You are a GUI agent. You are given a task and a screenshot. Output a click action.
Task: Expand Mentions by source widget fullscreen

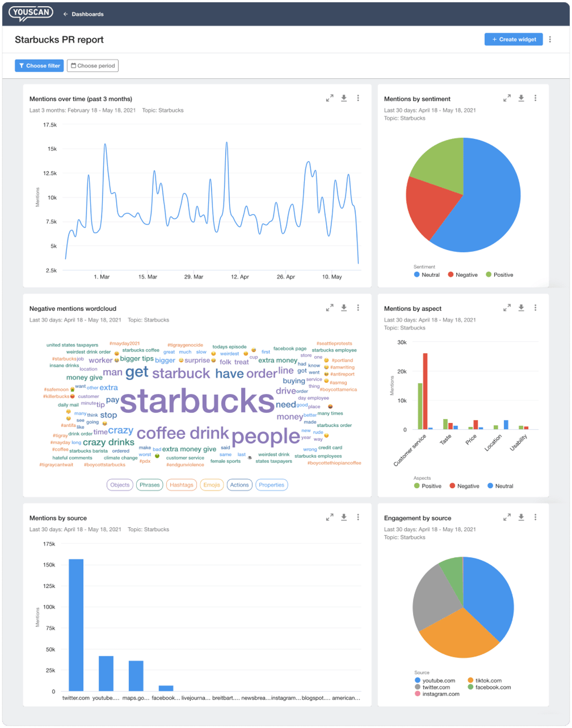coord(330,517)
